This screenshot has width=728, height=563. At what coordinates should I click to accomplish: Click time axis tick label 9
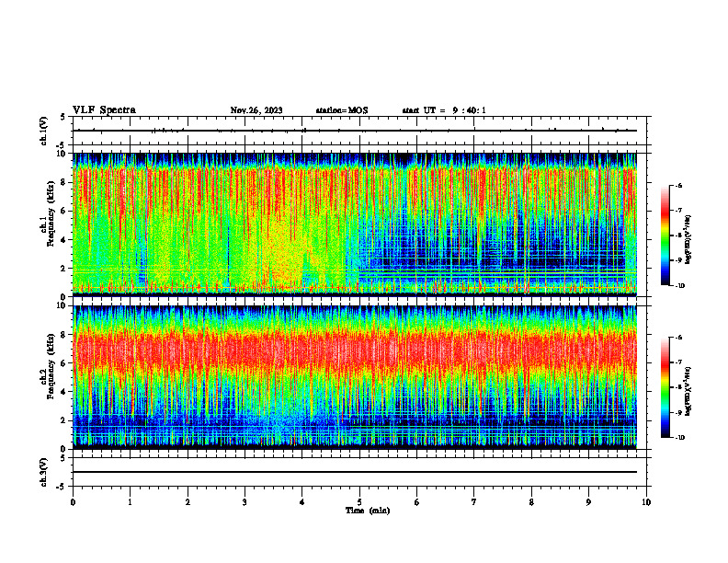click(588, 502)
